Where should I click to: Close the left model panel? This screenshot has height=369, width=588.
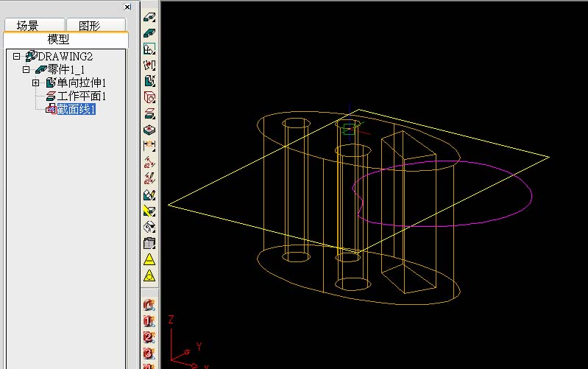(127, 7)
